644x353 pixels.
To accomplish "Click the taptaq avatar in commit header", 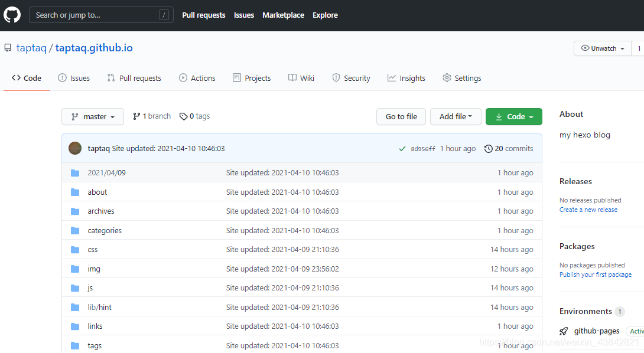I will pos(75,148).
